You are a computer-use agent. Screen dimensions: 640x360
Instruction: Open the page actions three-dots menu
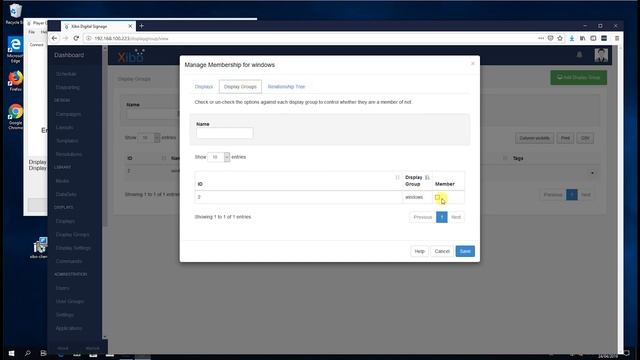click(x=541, y=38)
